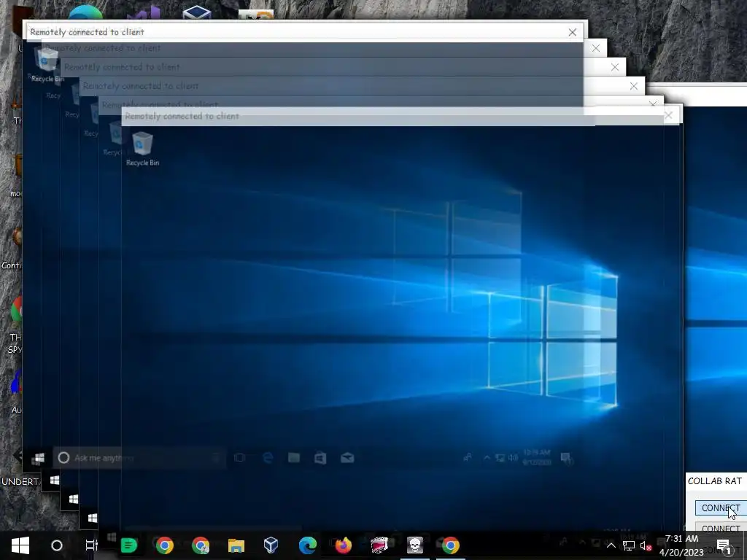Close the backmost white-titled remote client window

click(x=572, y=32)
